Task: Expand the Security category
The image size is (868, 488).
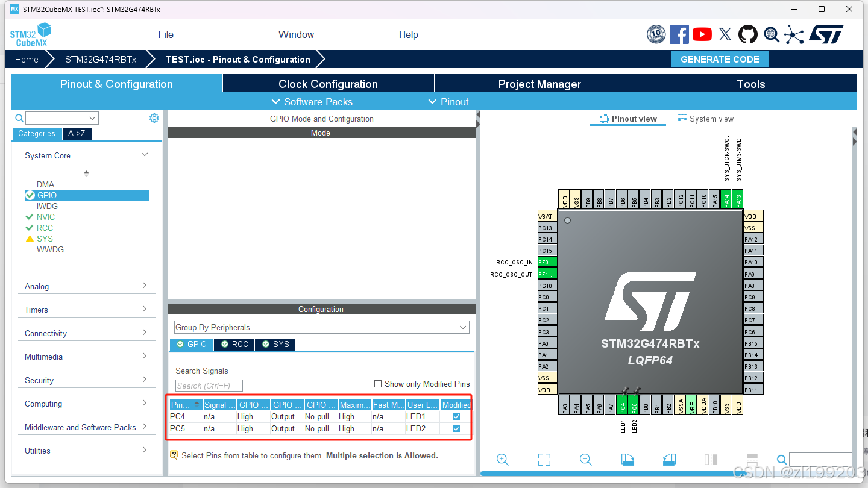Action: (86, 380)
